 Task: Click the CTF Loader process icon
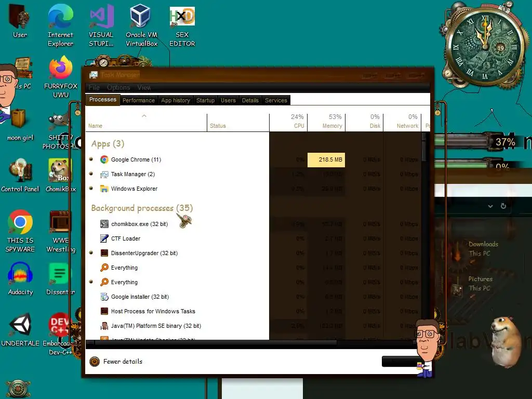pos(104,238)
